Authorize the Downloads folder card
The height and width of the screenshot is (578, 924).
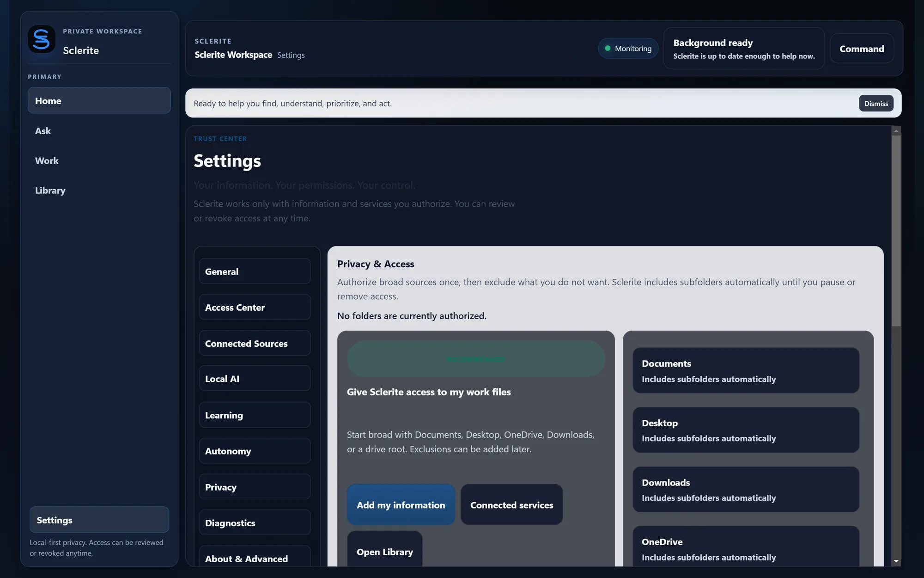click(x=746, y=490)
